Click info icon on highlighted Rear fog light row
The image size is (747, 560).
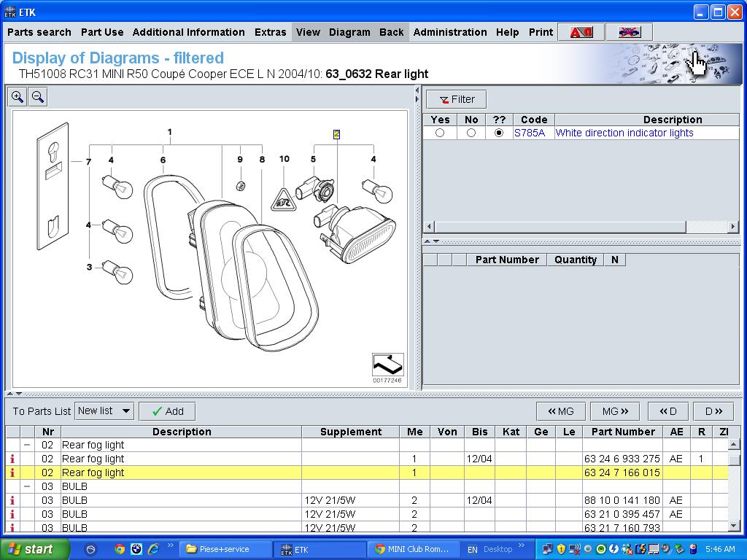12,472
